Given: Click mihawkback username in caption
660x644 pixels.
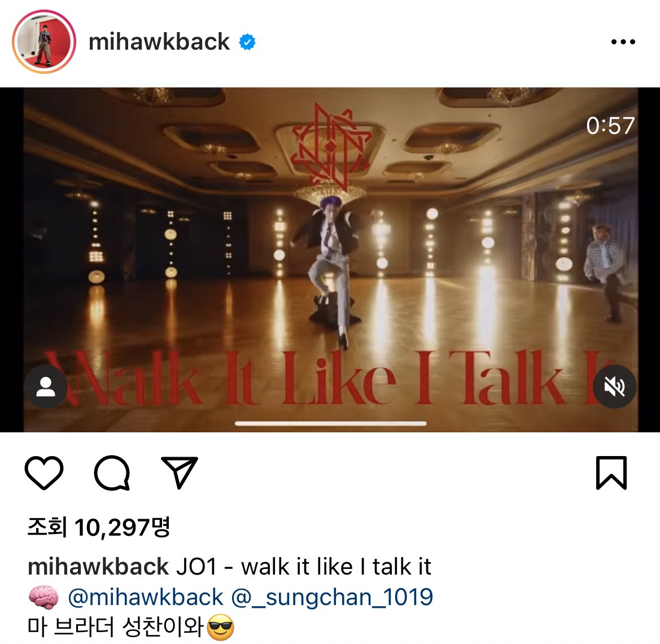Looking at the screenshot, I should point(98,567).
